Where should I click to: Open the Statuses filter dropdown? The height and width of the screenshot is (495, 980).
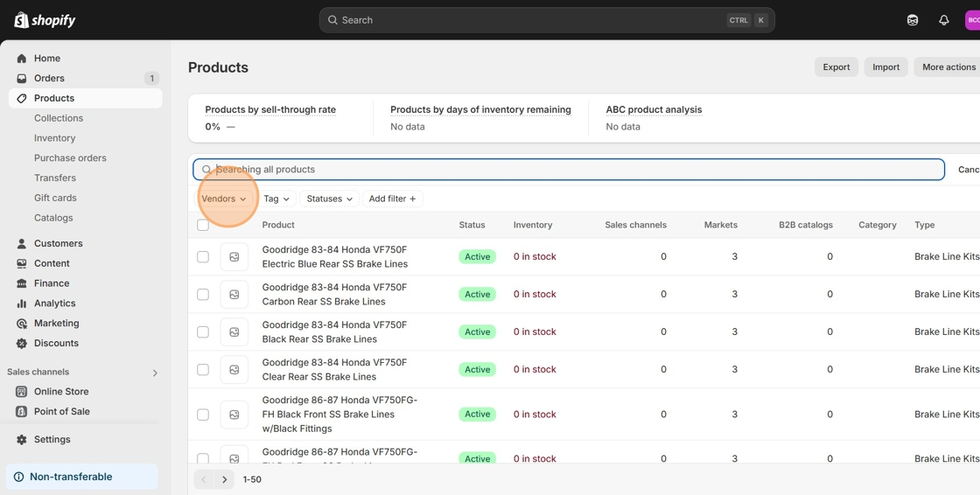pos(329,199)
